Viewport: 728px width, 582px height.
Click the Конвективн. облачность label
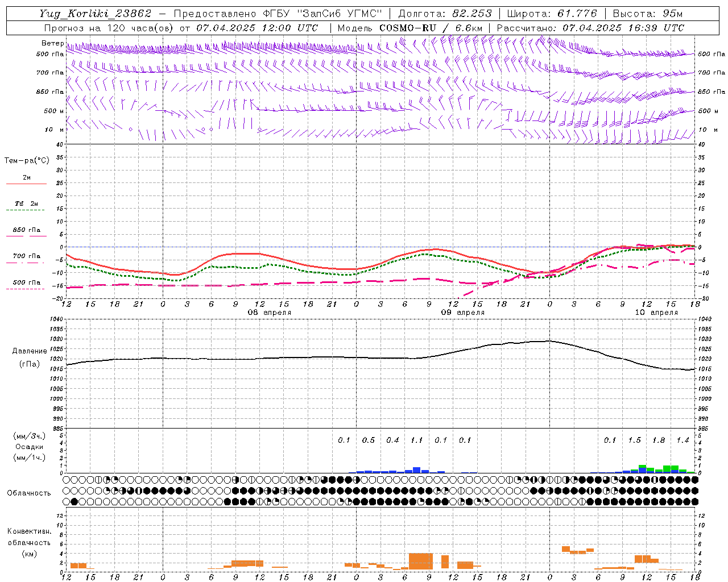(x=30, y=537)
